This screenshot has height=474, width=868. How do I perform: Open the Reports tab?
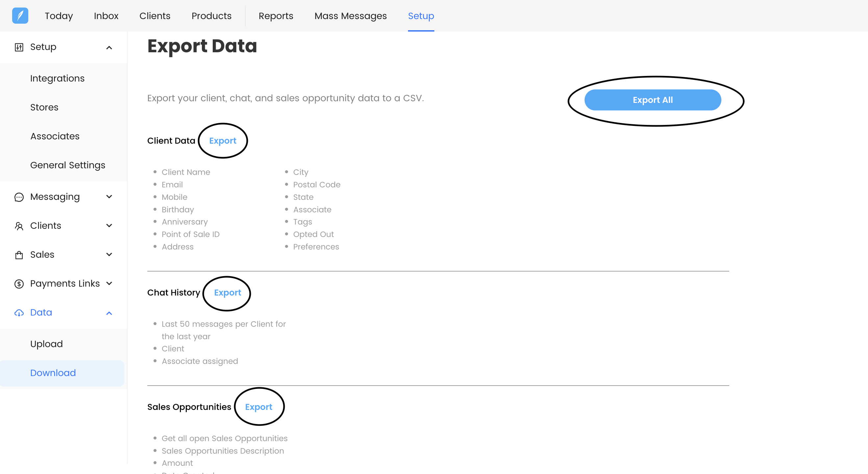click(276, 16)
